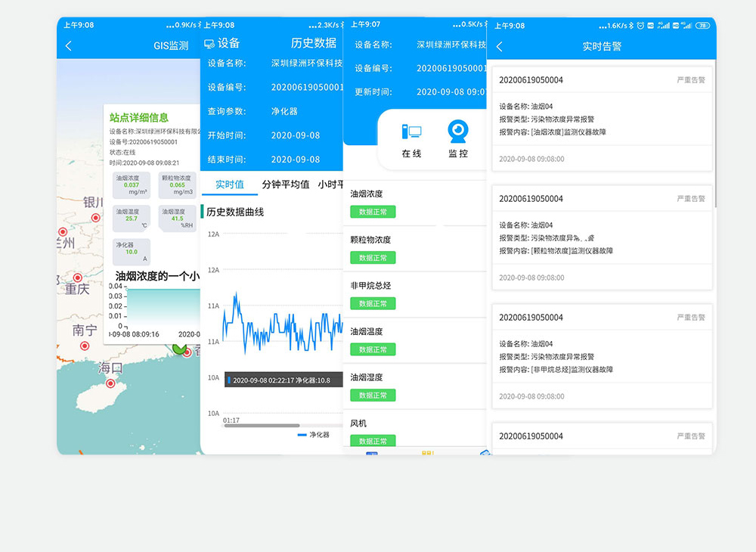
Task: Switch to the 分钟平均值 tab
Action: click(285, 185)
